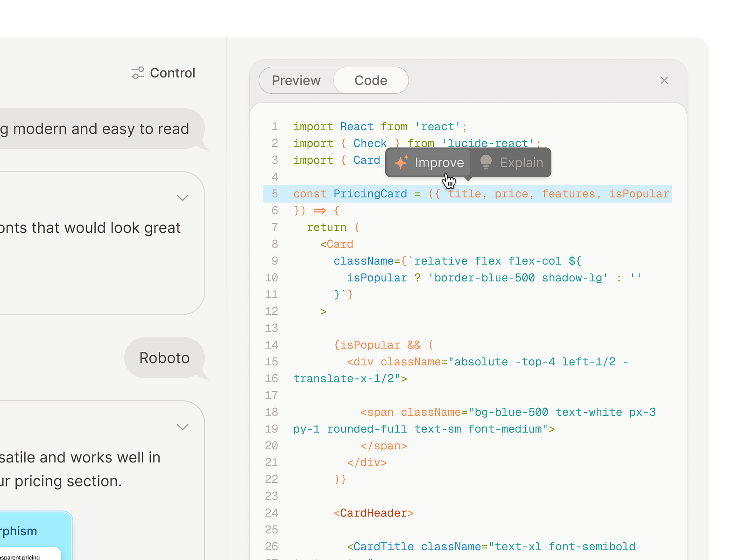The width and height of the screenshot is (747, 560).
Task: Click the Control label text
Action: pos(172,73)
